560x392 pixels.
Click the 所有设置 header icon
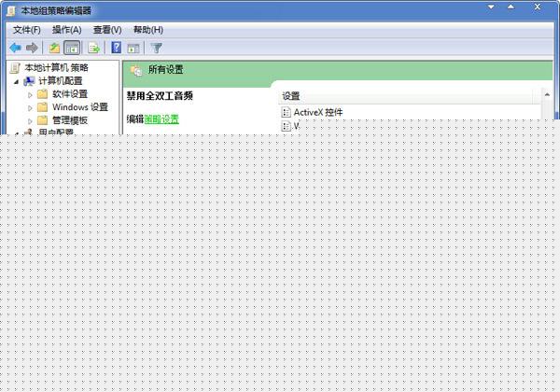tap(136, 70)
